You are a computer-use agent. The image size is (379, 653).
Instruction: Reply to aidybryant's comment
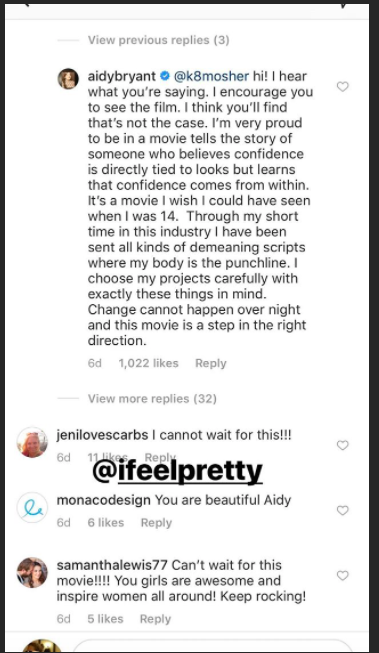(211, 363)
